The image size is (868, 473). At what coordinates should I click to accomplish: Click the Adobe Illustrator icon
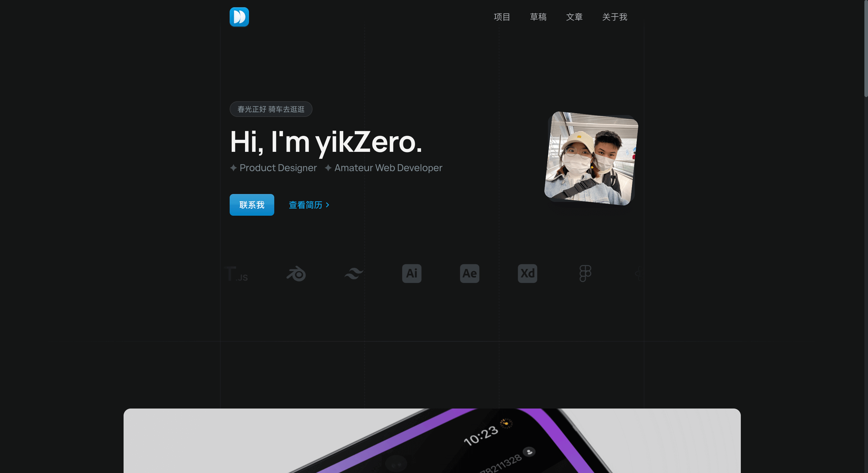(412, 273)
